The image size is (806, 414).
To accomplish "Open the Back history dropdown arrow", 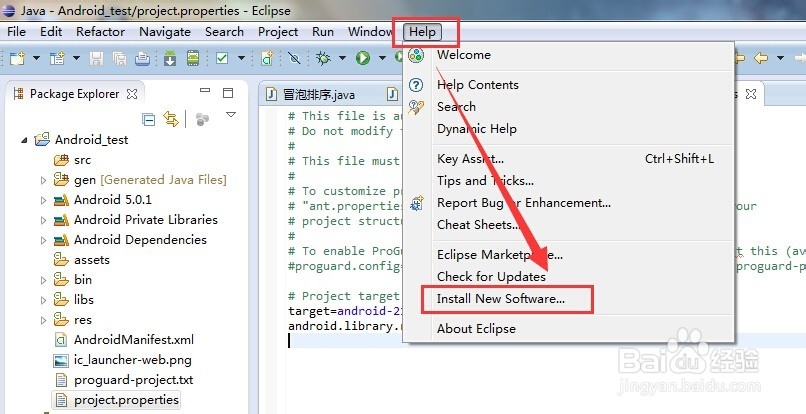I will click(780, 58).
